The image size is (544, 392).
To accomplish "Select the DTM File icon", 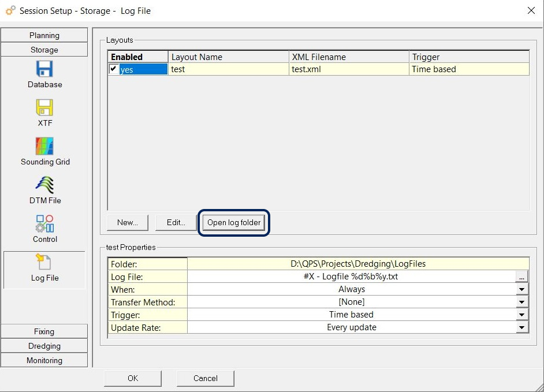I will 44,185.
